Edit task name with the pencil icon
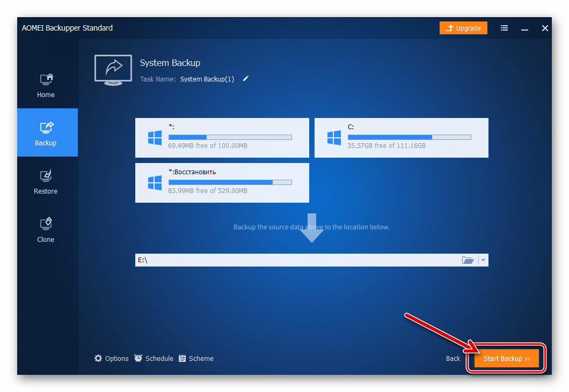569x392 pixels. point(246,79)
